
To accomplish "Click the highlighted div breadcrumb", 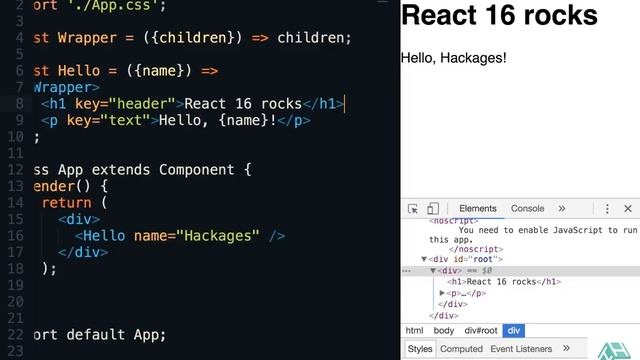I will point(513,331).
